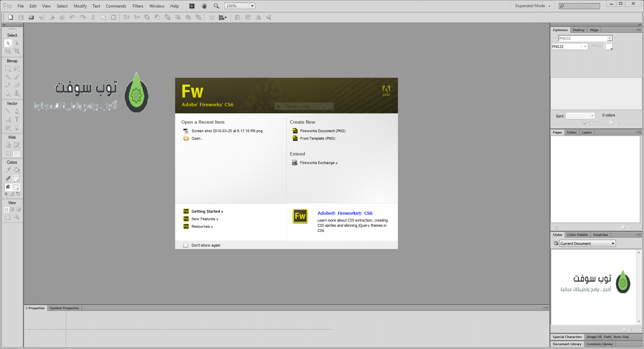
Task: Open the Optimize panel options menu
Action: point(639,30)
